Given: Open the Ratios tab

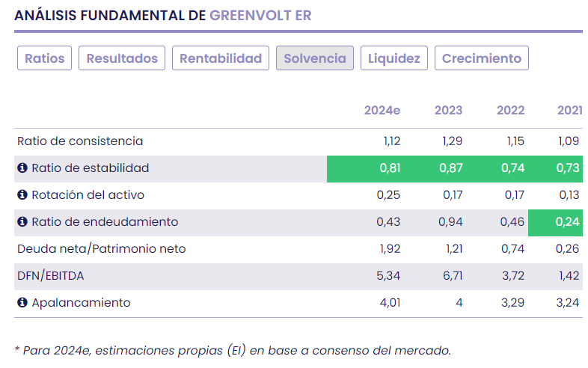Looking at the screenshot, I should (x=45, y=58).
